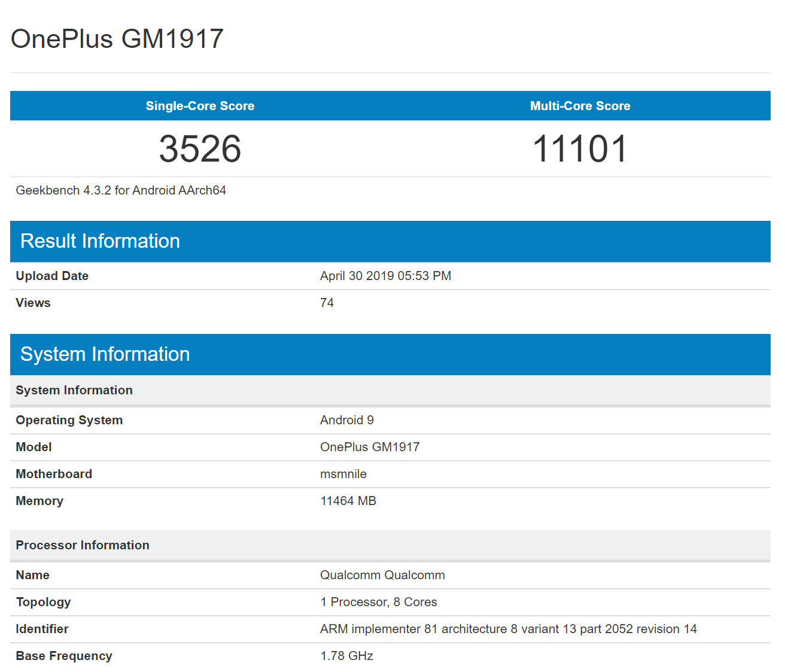Click the Qualcomm Qualcomm processor name
This screenshot has height=672, width=785.
[x=382, y=575]
